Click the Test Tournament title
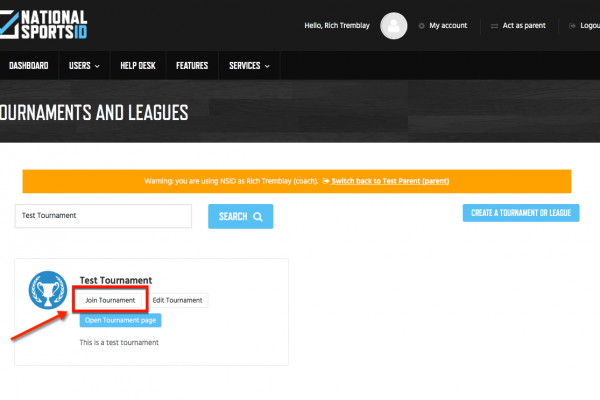 [x=116, y=280]
